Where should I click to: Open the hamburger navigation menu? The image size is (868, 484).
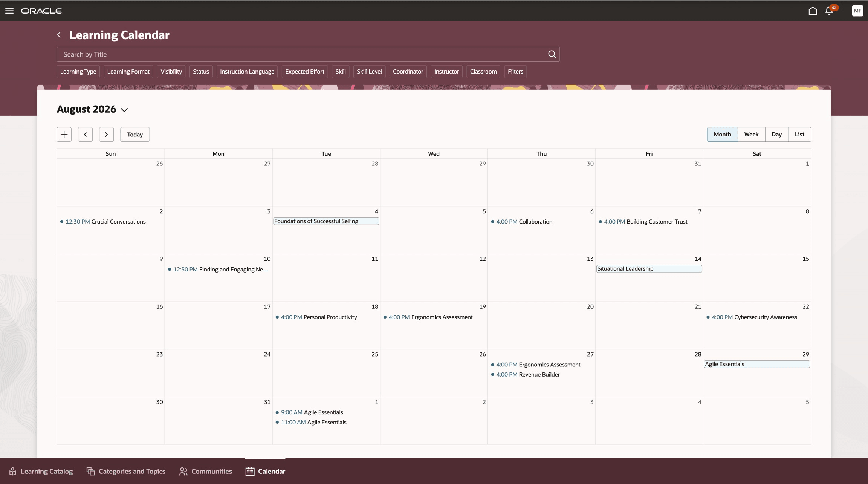pos(9,11)
